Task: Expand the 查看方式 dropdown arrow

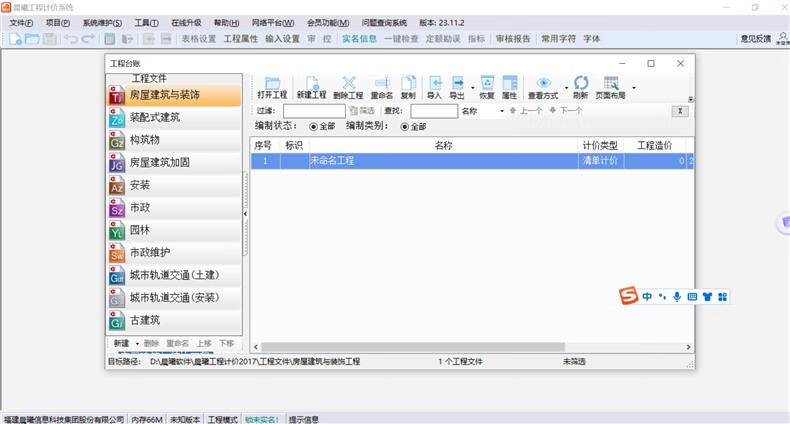Action: [566, 86]
